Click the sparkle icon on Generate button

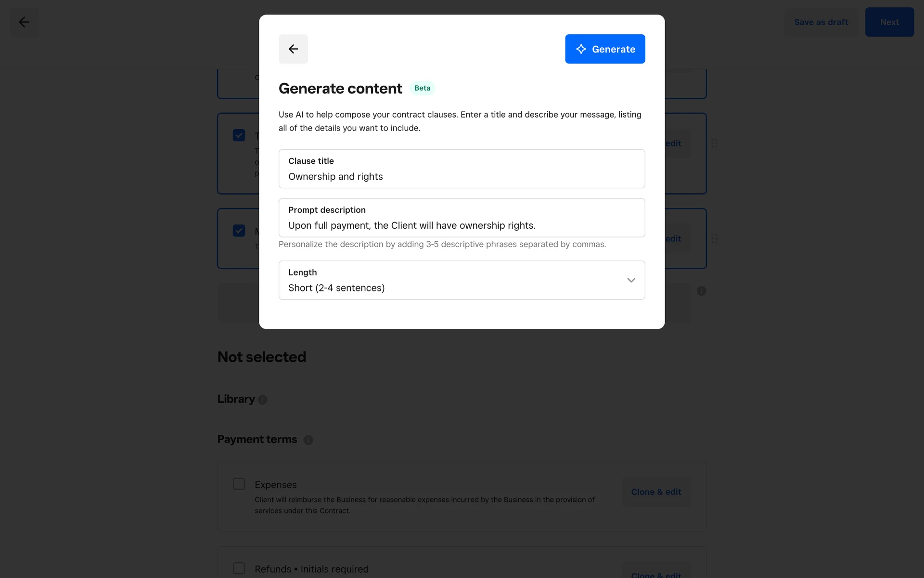coord(581,49)
